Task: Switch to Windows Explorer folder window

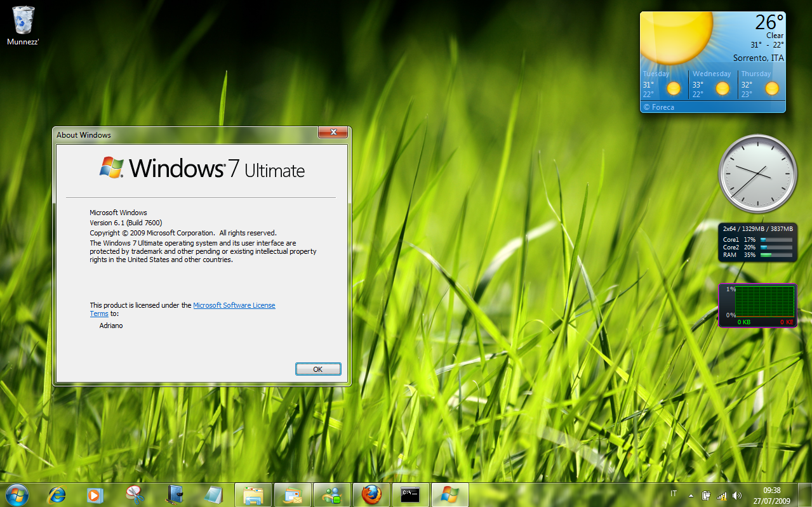Action: [x=253, y=495]
